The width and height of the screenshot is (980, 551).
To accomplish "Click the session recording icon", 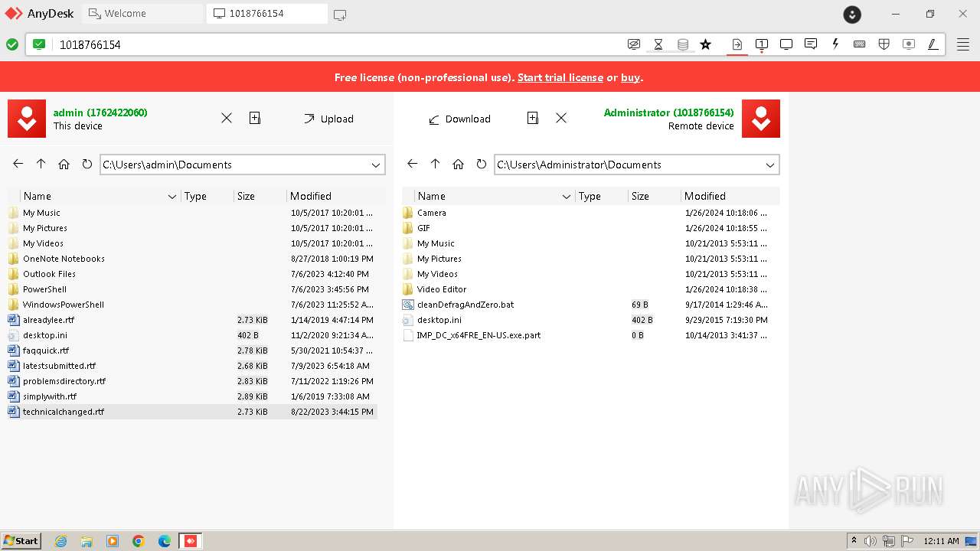I will [x=909, y=44].
